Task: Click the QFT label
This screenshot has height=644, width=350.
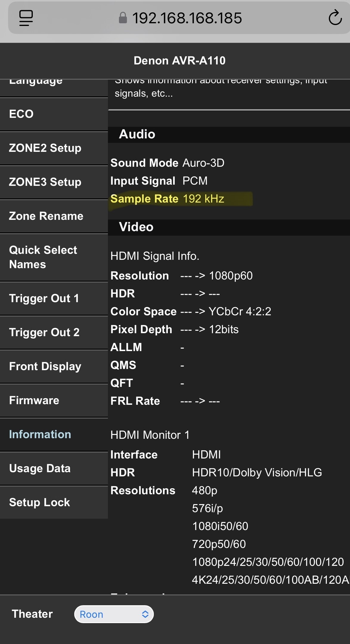Action: [x=122, y=383]
